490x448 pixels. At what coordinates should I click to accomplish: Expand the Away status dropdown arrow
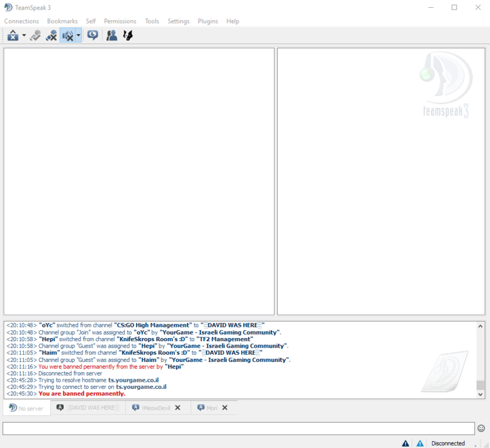coord(24,36)
